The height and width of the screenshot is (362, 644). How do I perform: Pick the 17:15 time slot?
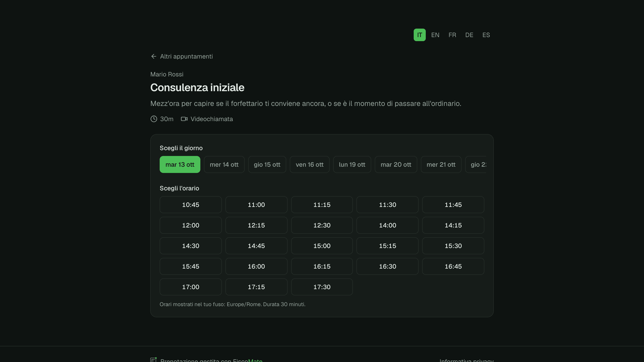click(256, 287)
